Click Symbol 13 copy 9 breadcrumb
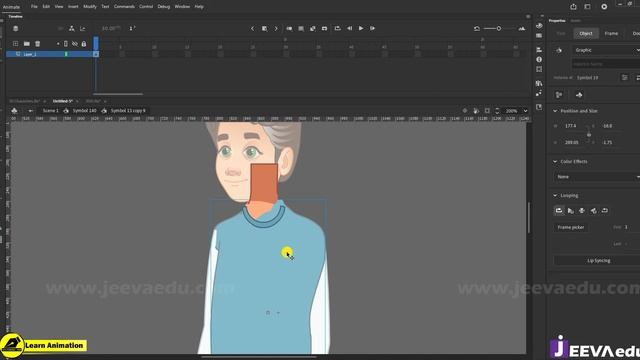 tap(128, 111)
